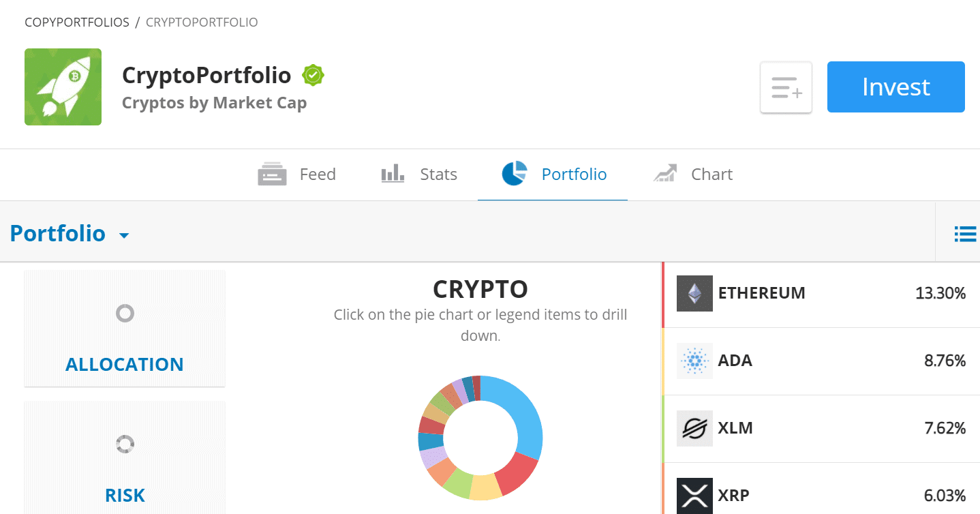This screenshot has height=514, width=980.
Task: Click the CryptoPortfolio rocket logo
Action: (x=63, y=87)
